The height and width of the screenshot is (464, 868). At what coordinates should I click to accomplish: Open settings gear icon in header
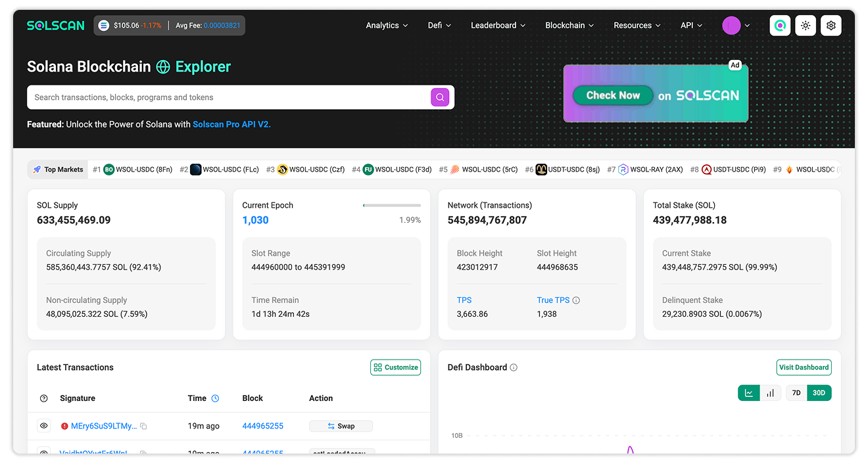(x=831, y=26)
